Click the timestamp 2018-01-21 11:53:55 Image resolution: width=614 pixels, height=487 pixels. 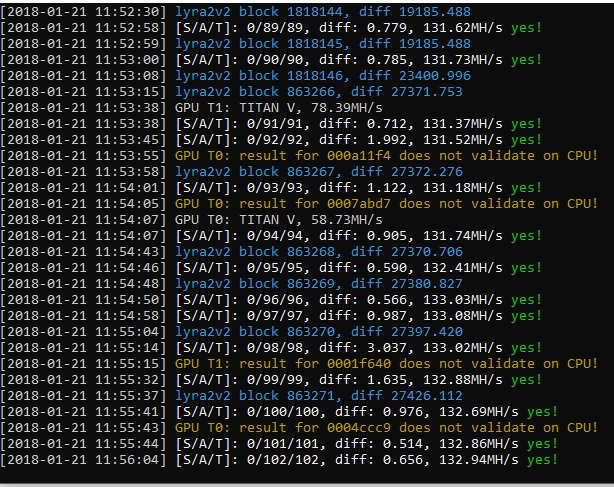pyautogui.click(x=83, y=156)
